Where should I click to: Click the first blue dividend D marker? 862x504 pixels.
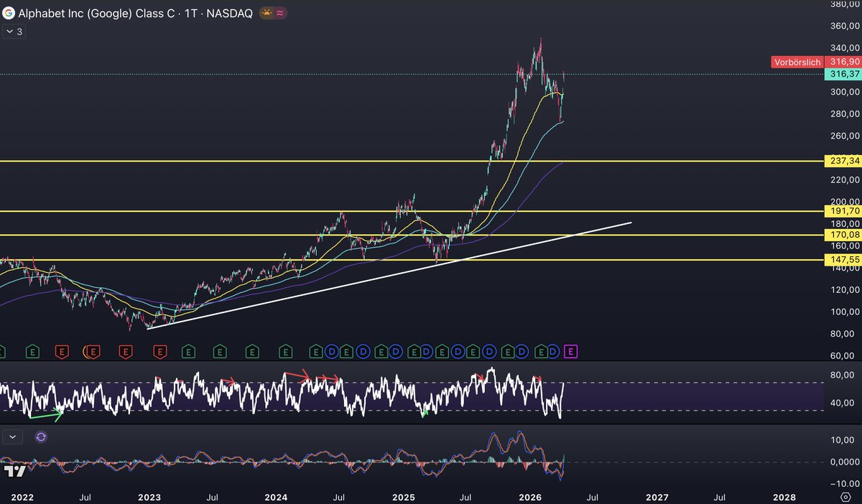click(x=331, y=351)
